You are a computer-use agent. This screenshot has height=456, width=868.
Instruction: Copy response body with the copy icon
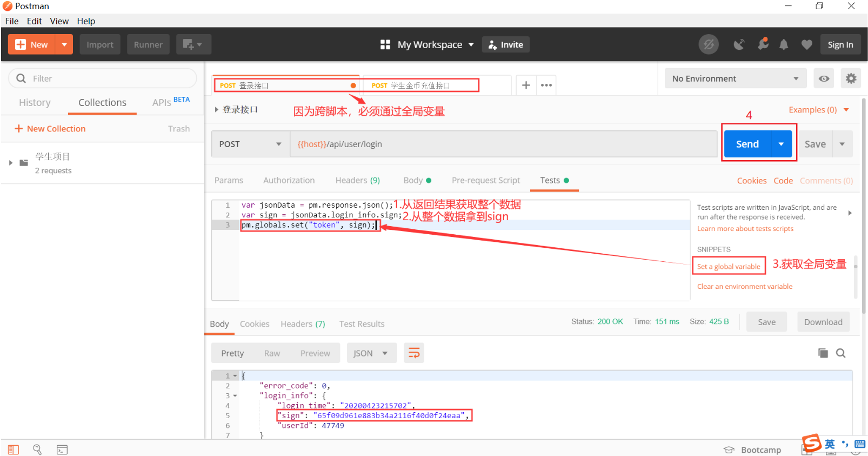click(823, 353)
